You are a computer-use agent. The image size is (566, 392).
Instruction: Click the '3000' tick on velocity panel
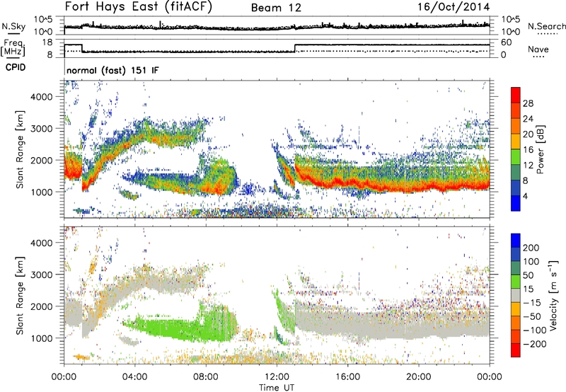pyautogui.click(x=41, y=275)
